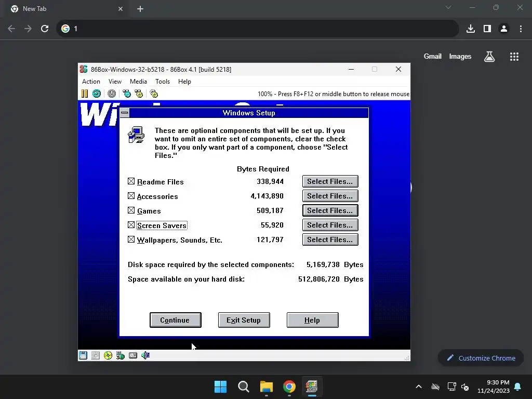The height and width of the screenshot is (399, 532).
Task: Click Select Files for Wallpapers, Sounds
Action: tap(330, 240)
